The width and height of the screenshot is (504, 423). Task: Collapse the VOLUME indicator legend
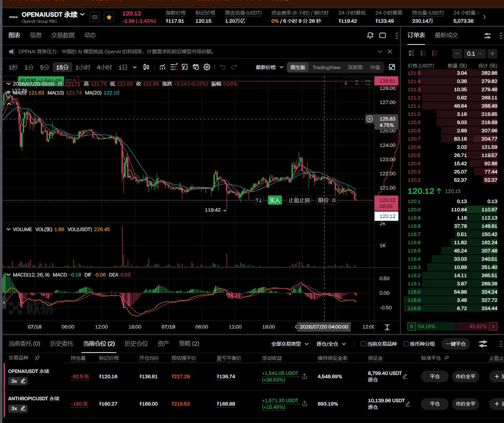[x=8, y=230]
